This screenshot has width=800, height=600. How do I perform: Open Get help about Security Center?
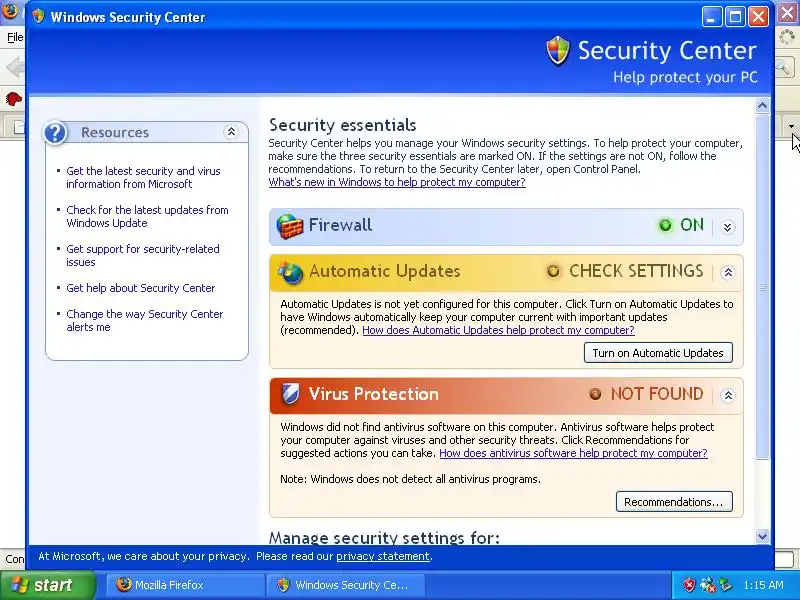pyautogui.click(x=141, y=288)
